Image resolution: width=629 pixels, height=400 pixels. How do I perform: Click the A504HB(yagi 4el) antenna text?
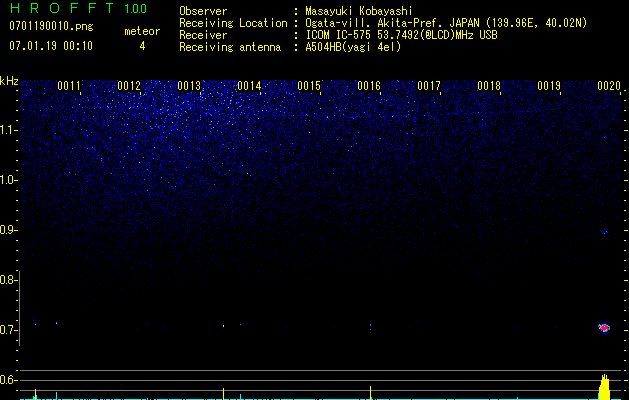pos(353,47)
